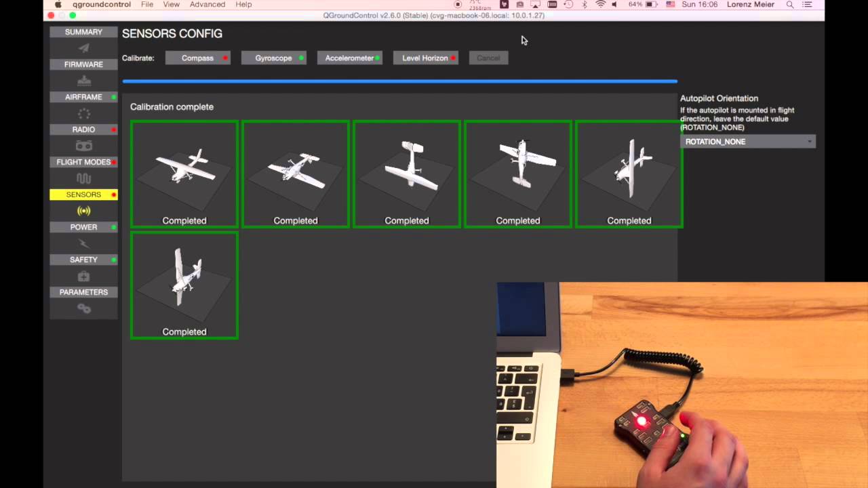
Task: Click the Summary setup button
Action: pyautogui.click(x=83, y=32)
